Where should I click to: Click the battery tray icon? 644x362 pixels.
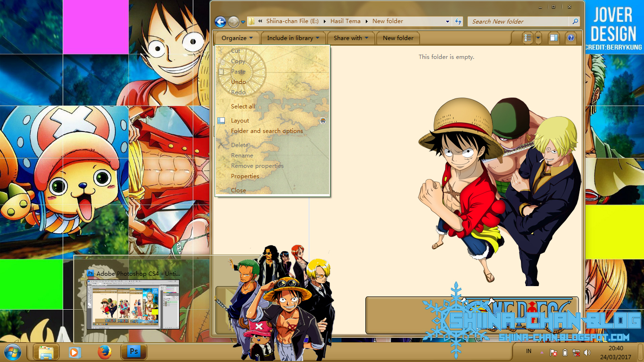click(565, 352)
